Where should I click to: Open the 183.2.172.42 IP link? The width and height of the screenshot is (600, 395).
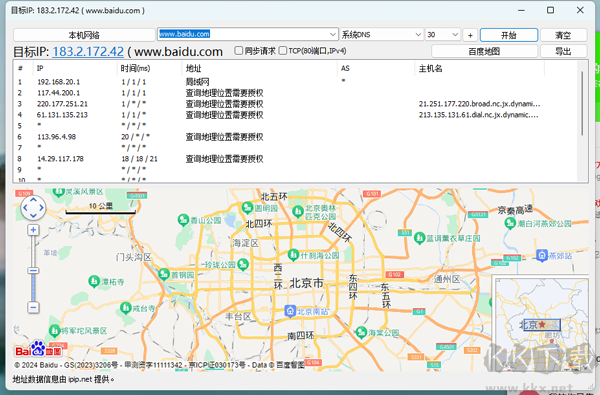[x=88, y=52]
